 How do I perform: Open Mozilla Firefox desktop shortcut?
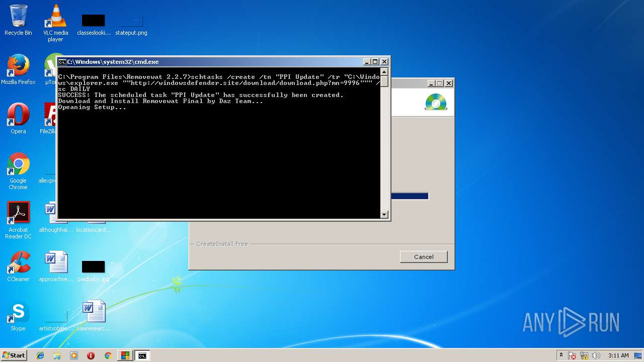click(18, 69)
